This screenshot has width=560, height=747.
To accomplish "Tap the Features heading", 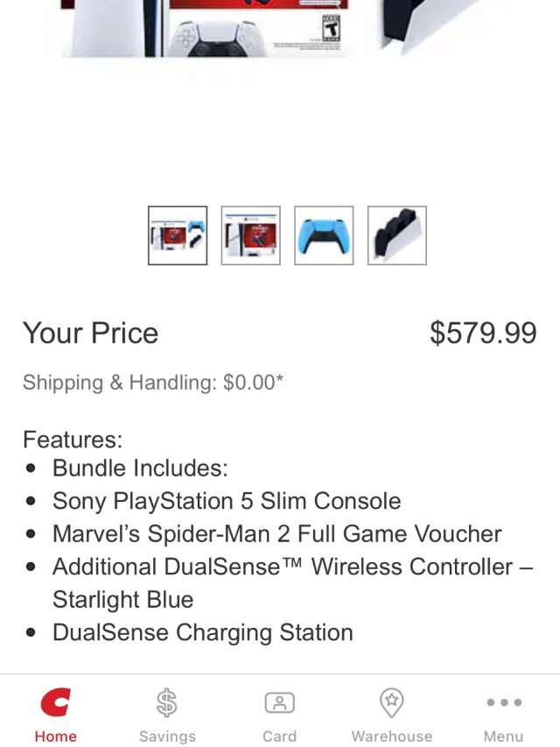I will point(73,439).
